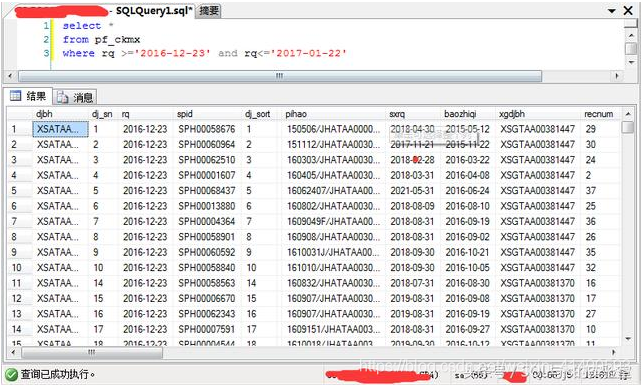The height and width of the screenshot is (385, 641).
Task: Click baozhiqi cell 2016-10-21
Action: click(467, 252)
